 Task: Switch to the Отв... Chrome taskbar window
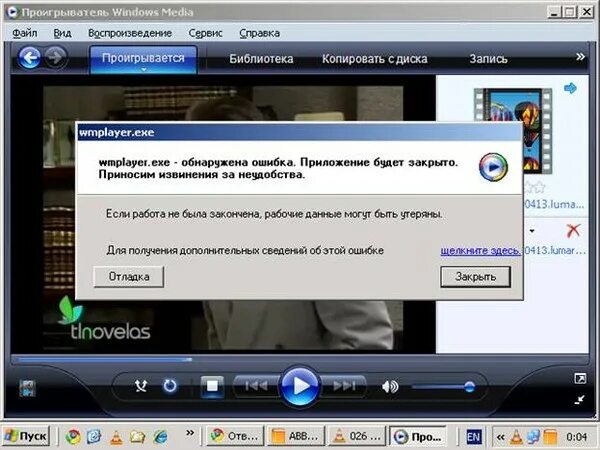[x=235, y=436]
